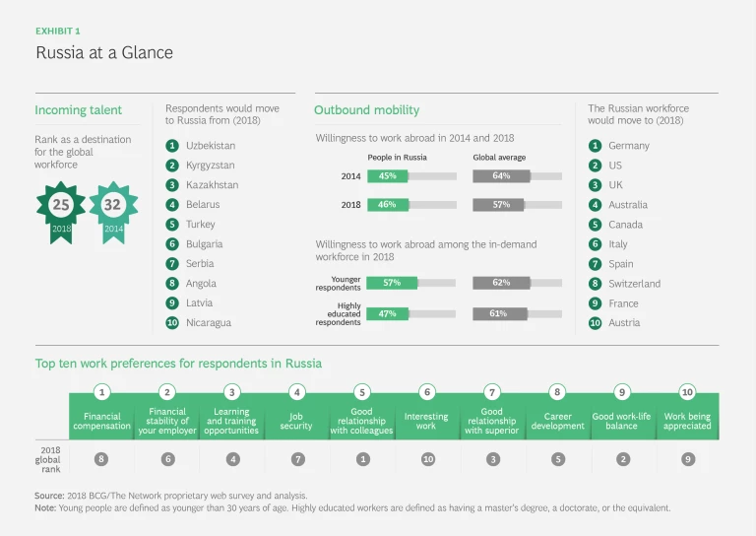Image resolution: width=756 pixels, height=536 pixels.
Task: Select the Career development preference box
Action: [557, 421]
